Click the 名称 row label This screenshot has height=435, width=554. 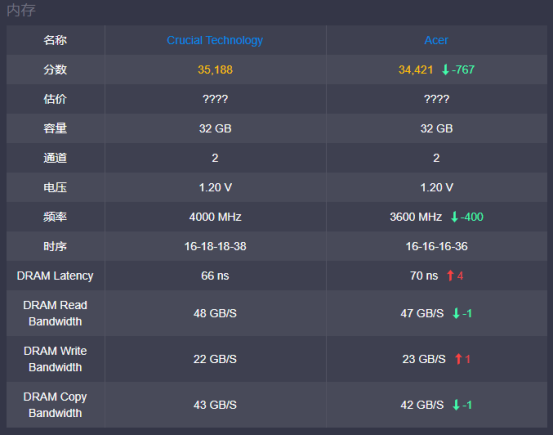[55, 40]
